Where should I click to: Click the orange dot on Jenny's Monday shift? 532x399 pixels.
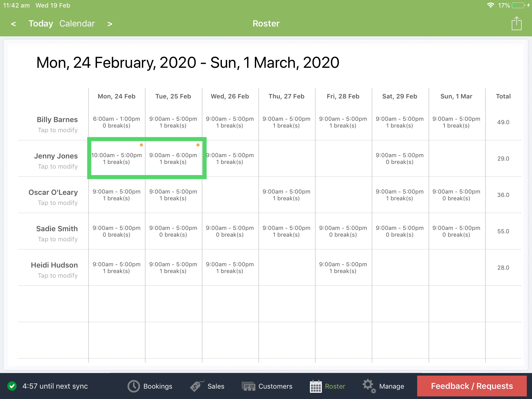tap(141, 145)
